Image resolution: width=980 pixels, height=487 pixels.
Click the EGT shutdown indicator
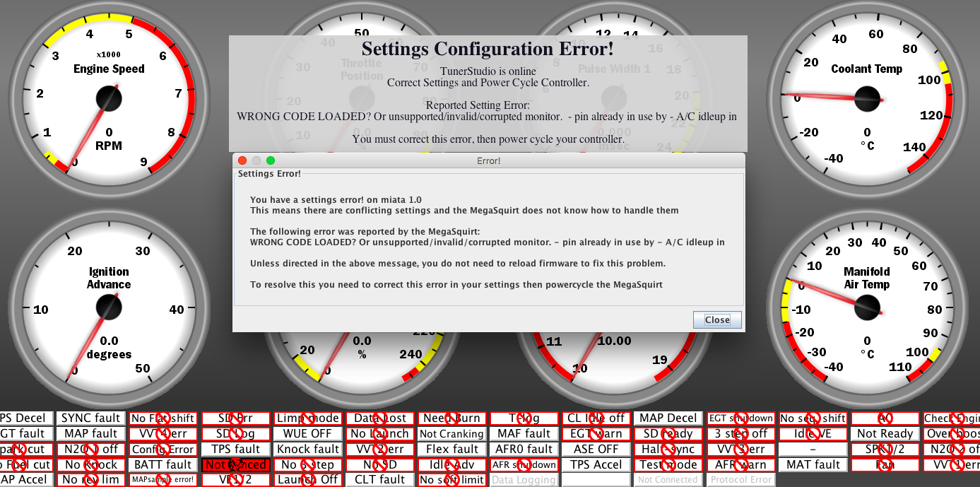(x=740, y=418)
